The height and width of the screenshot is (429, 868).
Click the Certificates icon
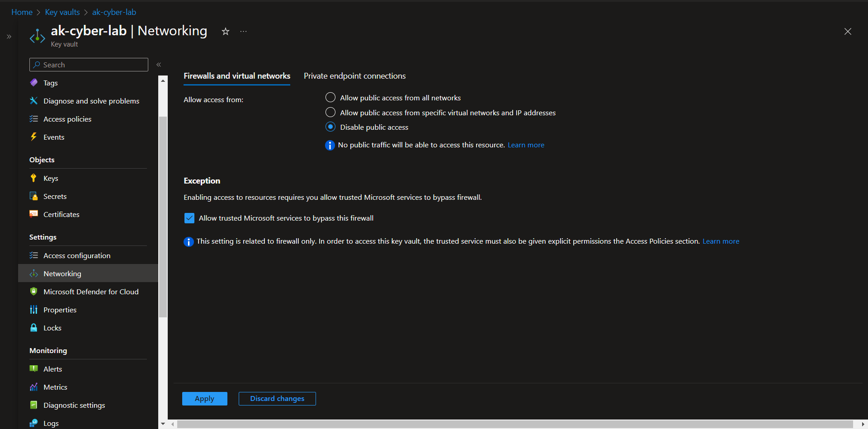(x=34, y=214)
